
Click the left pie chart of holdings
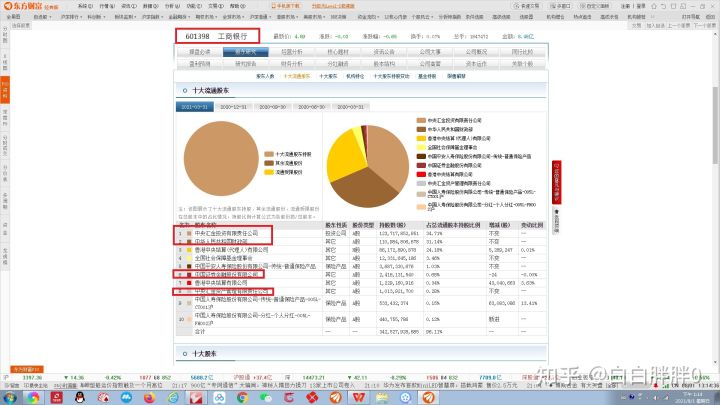(x=221, y=158)
